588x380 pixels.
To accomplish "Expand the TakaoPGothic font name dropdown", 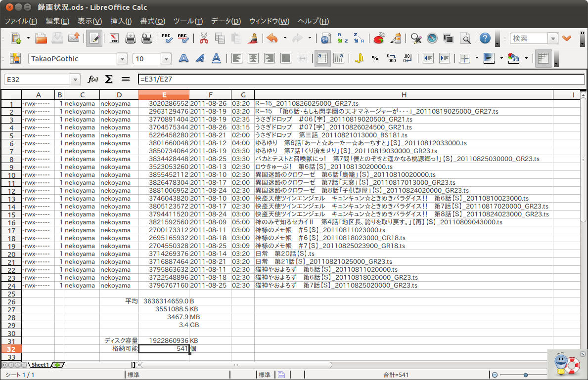I will pos(122,59).
